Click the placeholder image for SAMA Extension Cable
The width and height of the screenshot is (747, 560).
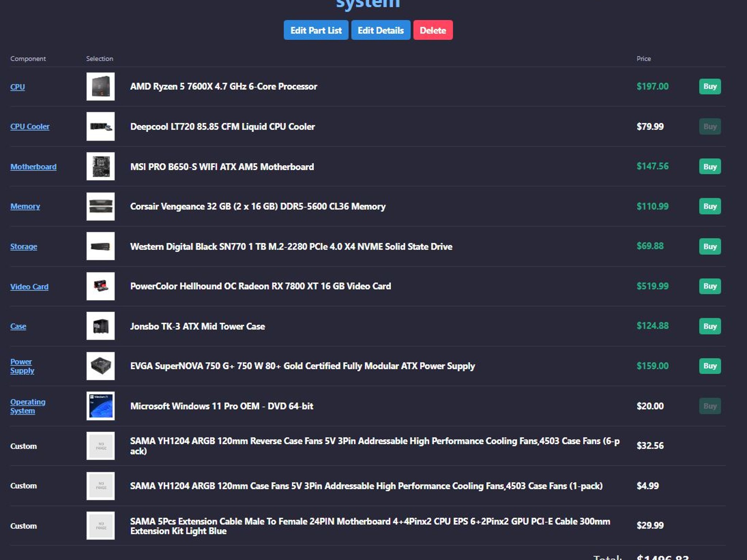pos(100,526)
